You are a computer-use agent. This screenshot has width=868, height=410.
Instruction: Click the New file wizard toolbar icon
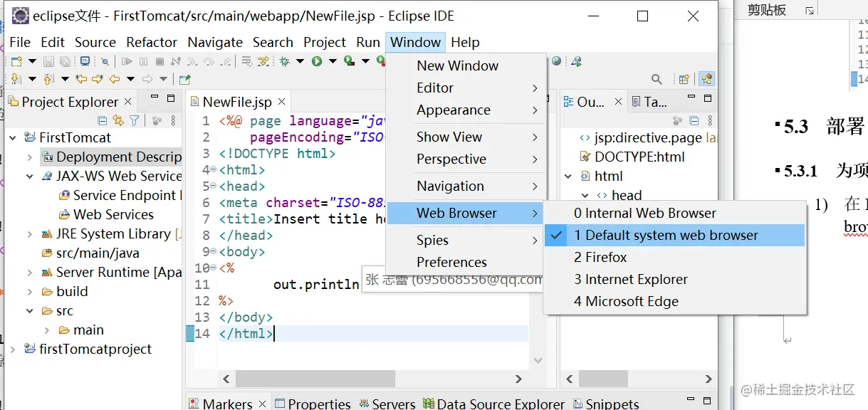point(16,62)
